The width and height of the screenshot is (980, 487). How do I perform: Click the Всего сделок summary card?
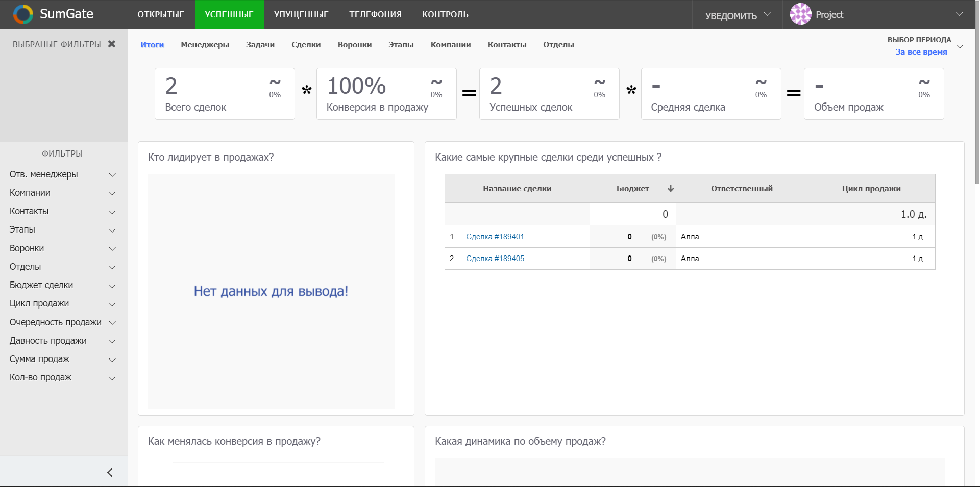click(x=225, y=94)
